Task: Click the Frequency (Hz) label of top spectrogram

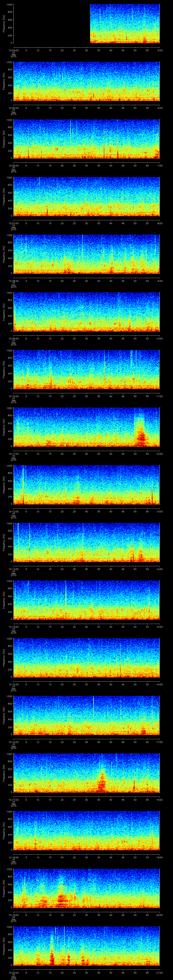Action: [x=4, y=24]
